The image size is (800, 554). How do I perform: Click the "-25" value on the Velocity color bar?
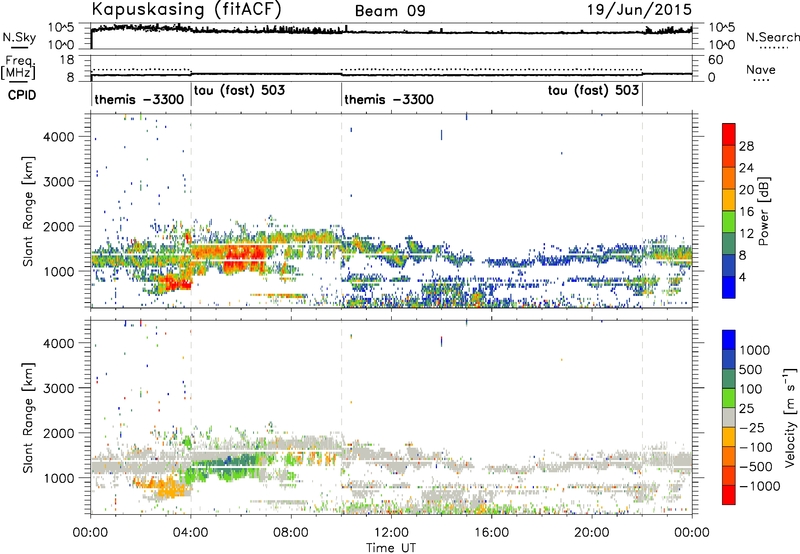pos(750,427)
